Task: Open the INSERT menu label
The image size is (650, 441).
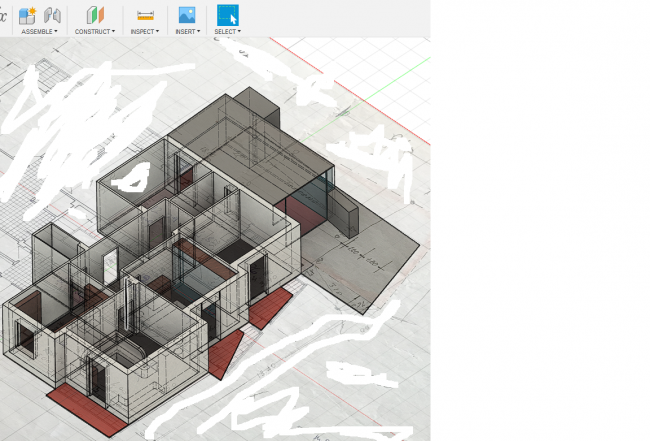Action: coord(186,32)
